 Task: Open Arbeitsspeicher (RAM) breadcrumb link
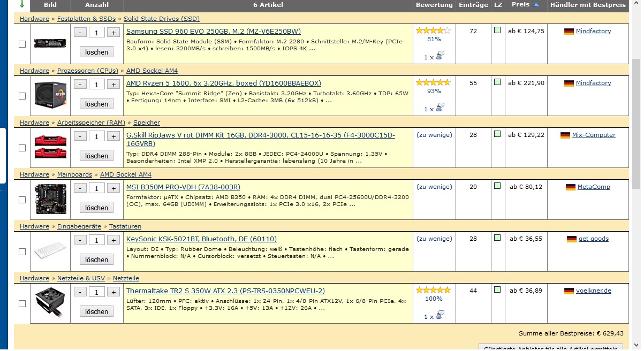pos(91,123)
